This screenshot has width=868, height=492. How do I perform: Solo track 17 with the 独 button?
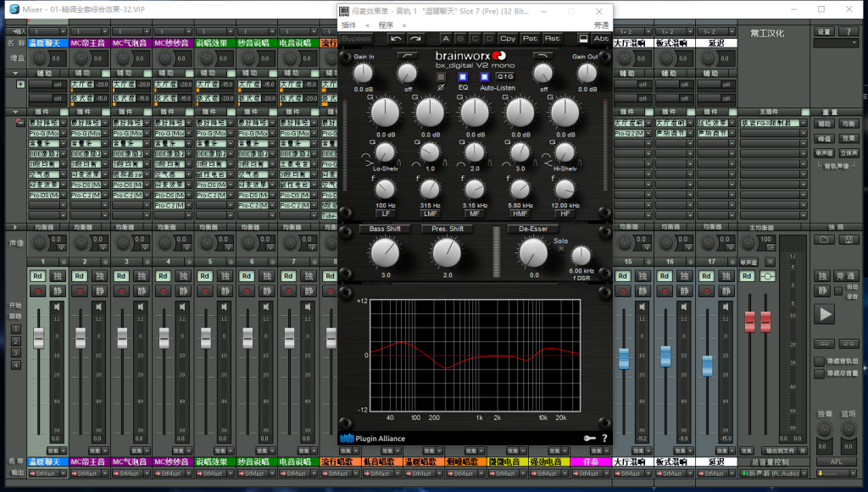[726, 276]
